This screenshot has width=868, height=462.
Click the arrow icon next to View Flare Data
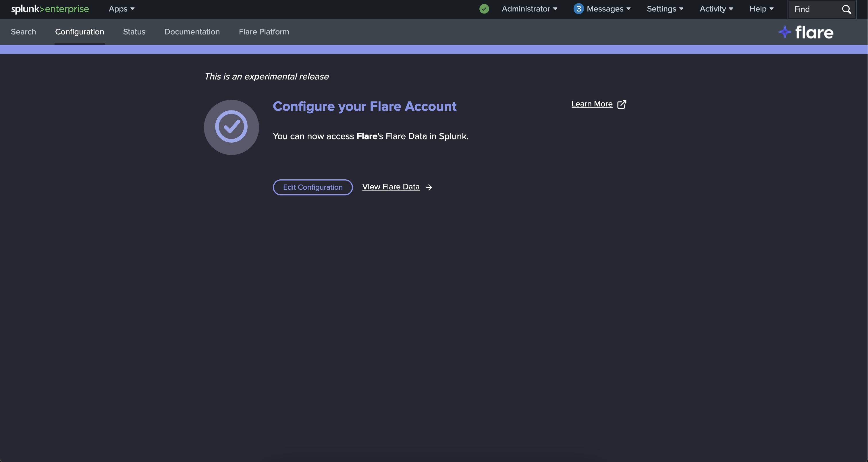coord(429,187)
